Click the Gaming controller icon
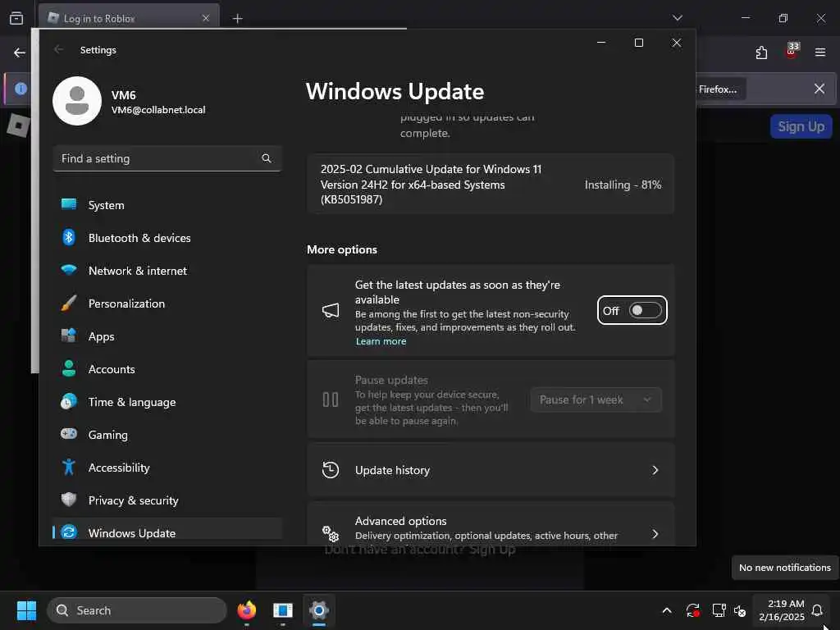Viewport: 840px width, 630px height. (69, 433)
